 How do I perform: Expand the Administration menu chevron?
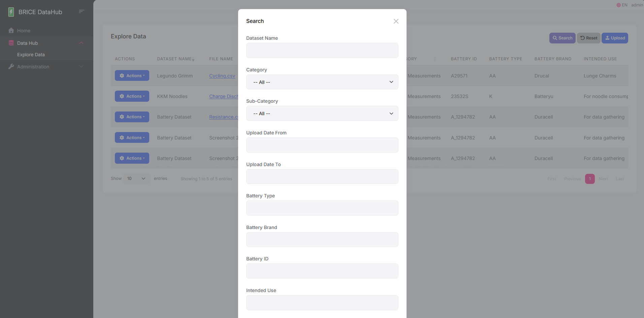[x=81, y=66]
